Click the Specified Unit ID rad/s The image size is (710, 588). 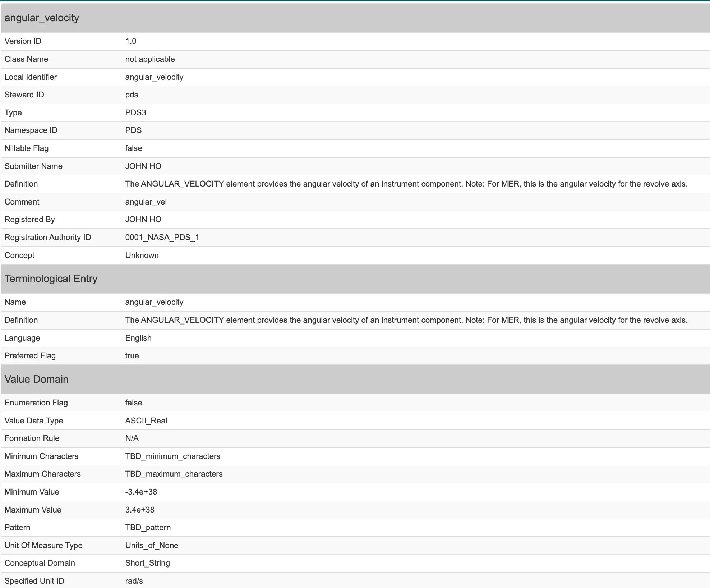point(134,581)
